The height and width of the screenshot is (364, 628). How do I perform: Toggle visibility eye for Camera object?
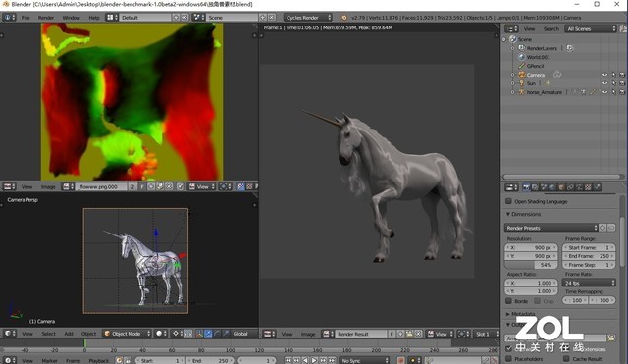[x=604, y=75]
